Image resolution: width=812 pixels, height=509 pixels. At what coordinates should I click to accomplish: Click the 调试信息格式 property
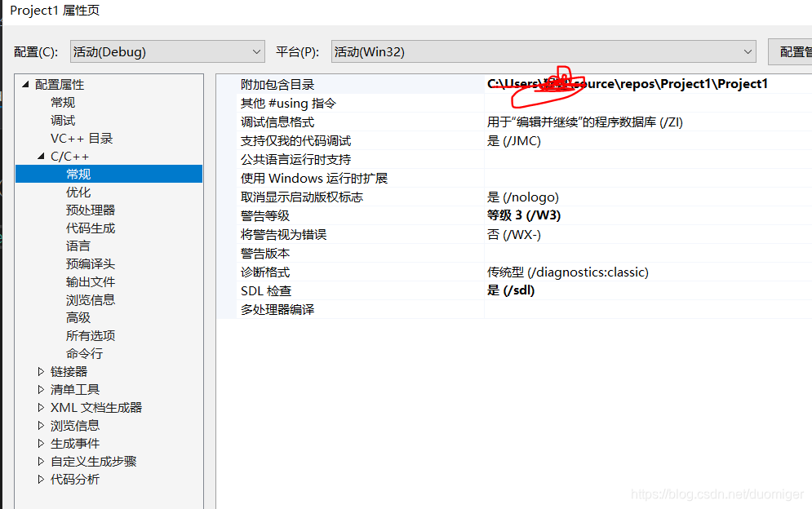point(277,122)
